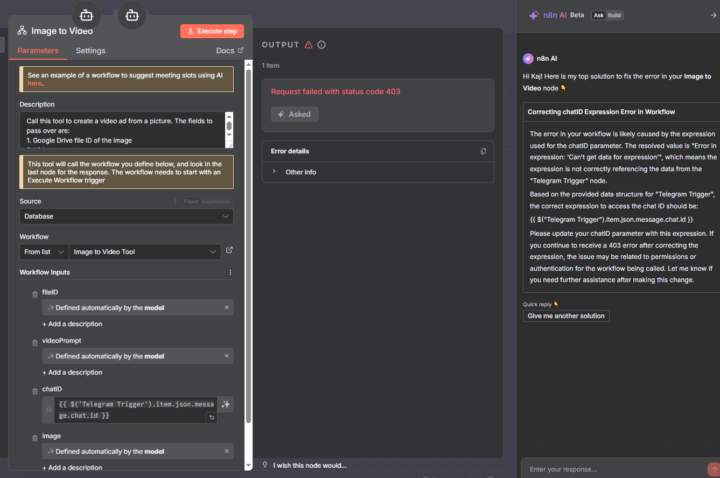This screenshot has width=720, height=478.
Task: Switch to the Settings tab
Action: pyautogui.click(x=90, y=51)
